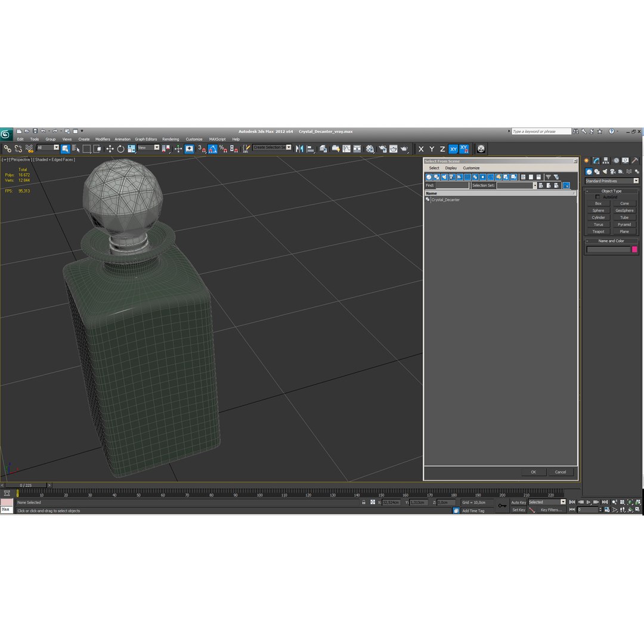Restrict transform to the X axis
644x644 pixels.
pyautogui.click(x=421, y=149)
